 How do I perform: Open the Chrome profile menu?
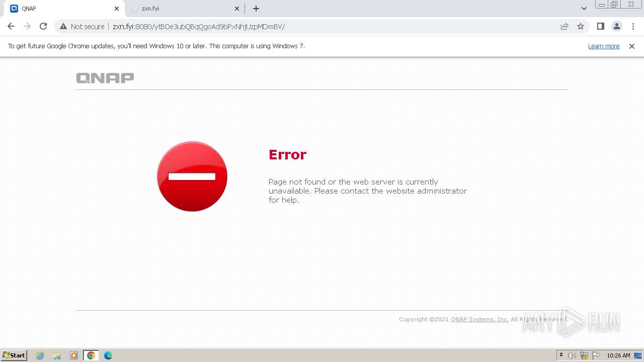(617, 26)
